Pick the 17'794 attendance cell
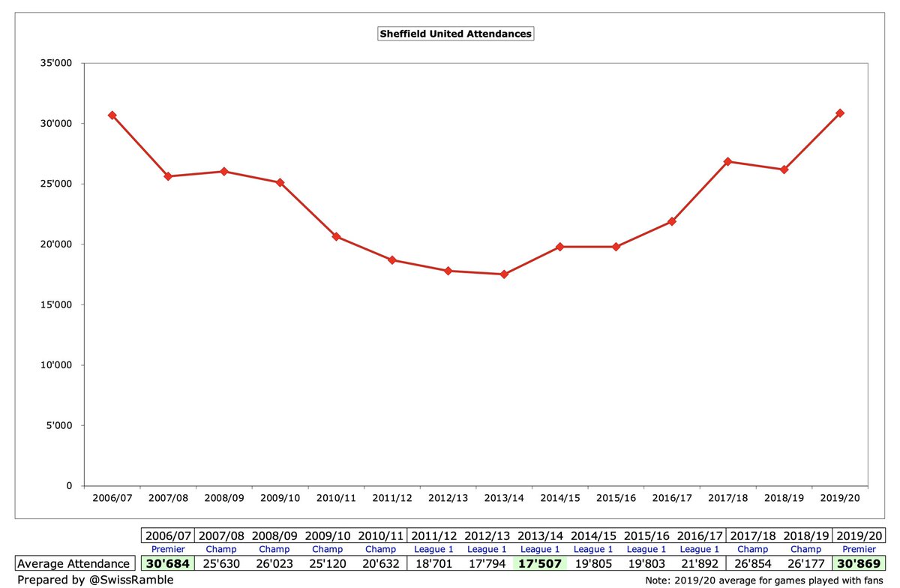 click(x=486, y=563)
